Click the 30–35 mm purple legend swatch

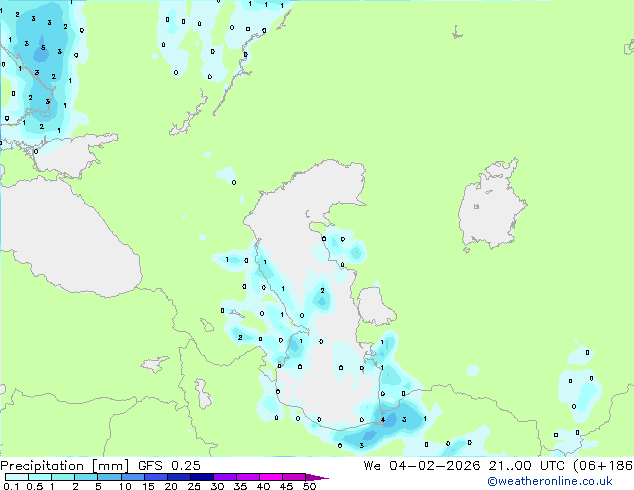(225, 477)
